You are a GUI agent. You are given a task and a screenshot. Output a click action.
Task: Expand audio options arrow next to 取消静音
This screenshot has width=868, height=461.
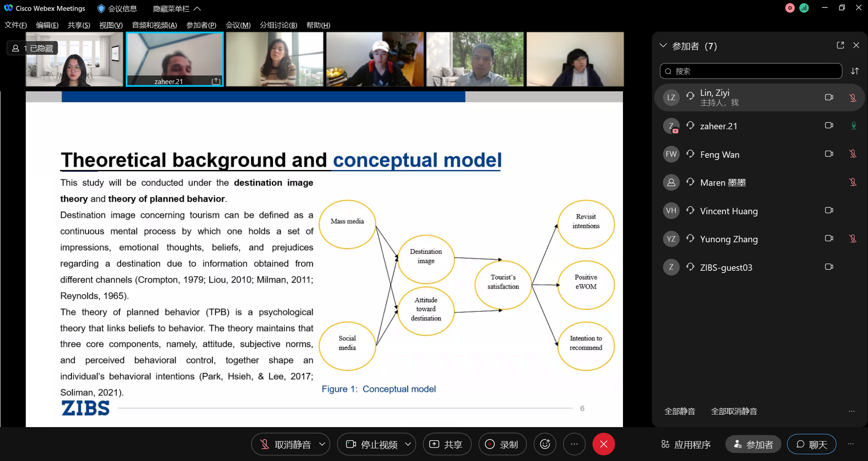[322, 444]
